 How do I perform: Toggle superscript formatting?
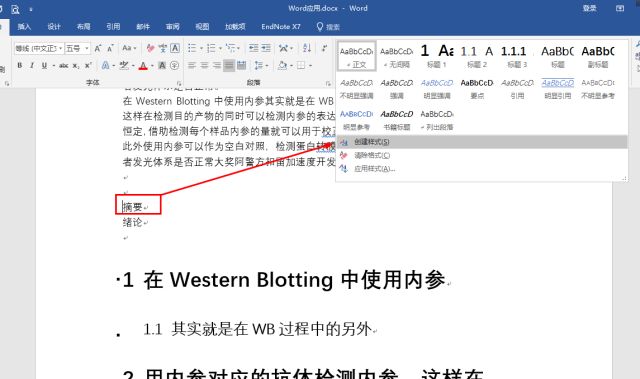coord(88,65)
